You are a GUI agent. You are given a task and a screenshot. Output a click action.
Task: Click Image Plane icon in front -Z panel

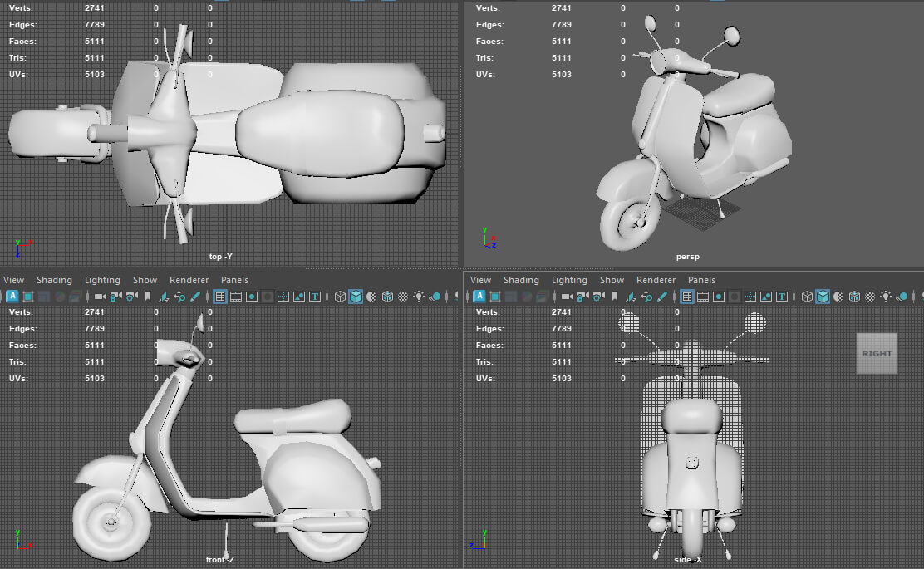pyautogui.click(x=163, y=297)
